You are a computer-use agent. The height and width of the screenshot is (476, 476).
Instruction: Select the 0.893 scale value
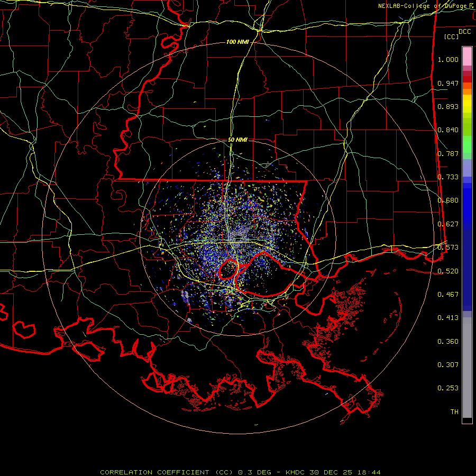(x=448, y=106)
